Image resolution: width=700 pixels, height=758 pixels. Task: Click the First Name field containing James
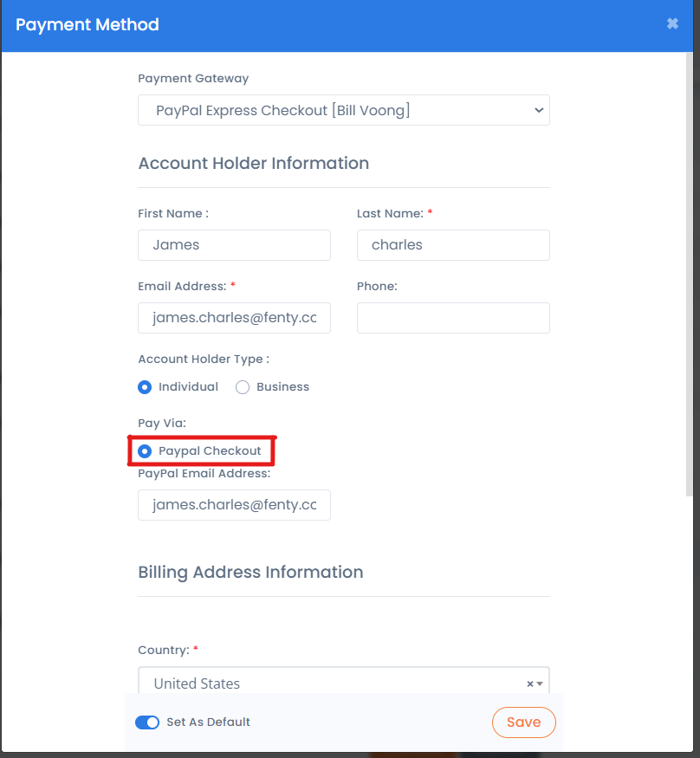234,245
